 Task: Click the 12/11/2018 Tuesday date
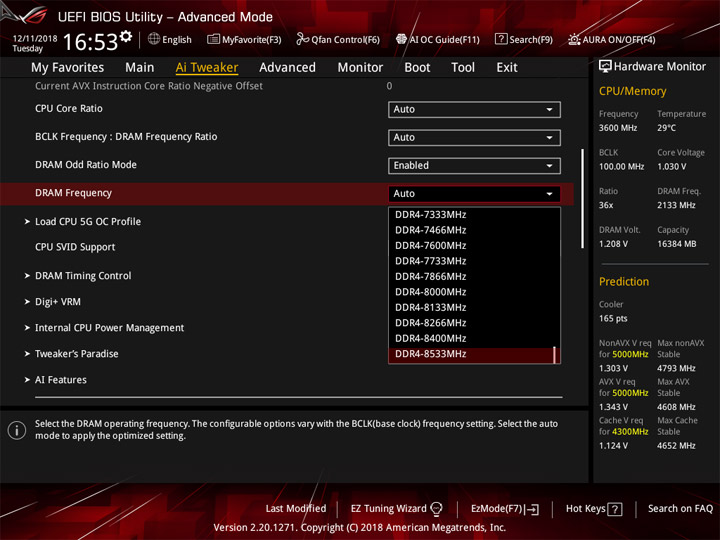pyautogui.click(x=34, y=44)
